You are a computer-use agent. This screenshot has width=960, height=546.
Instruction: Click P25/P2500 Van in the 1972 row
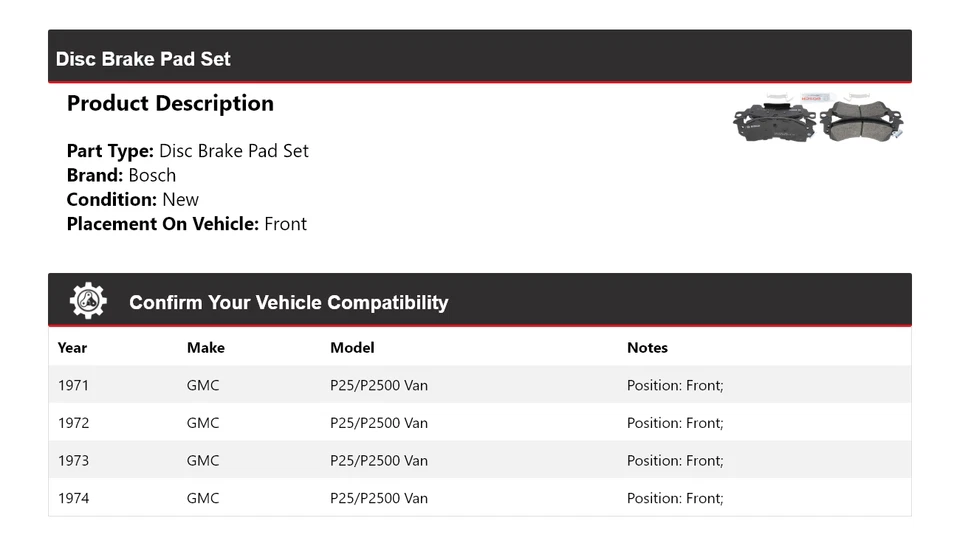379,423
